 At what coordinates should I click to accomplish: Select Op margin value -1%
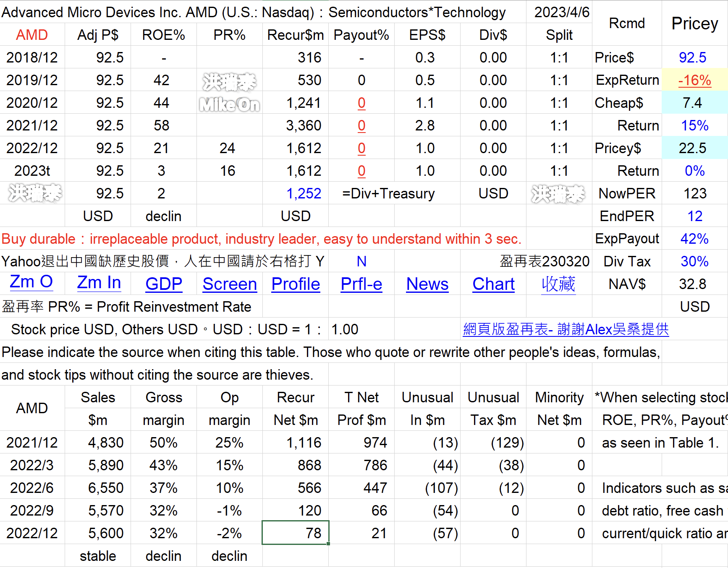click(x=229, y=511)
